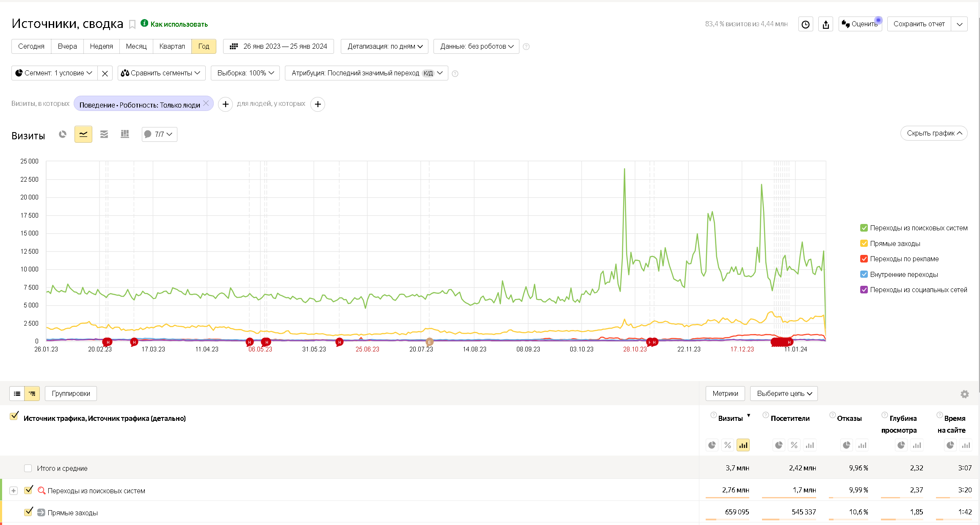This screenshot has height=525, width=980.
Task: Bookmark the report via flag icon
Action: pos(132,25)
